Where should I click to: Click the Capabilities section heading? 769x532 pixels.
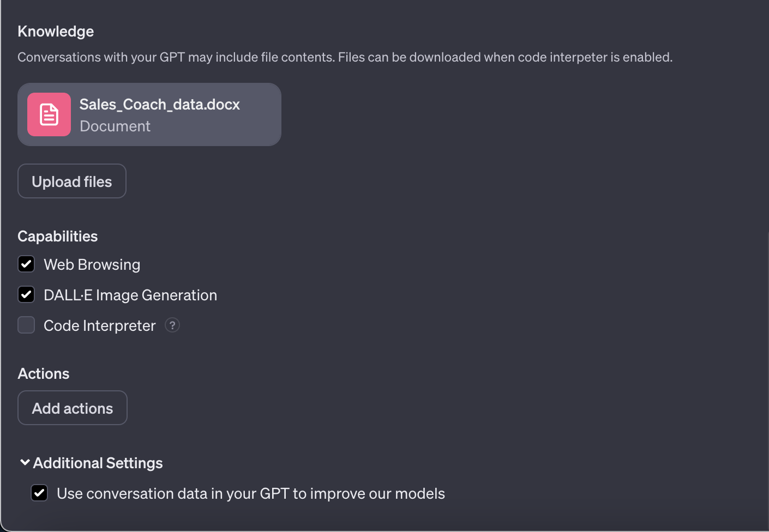pos(58,237)
